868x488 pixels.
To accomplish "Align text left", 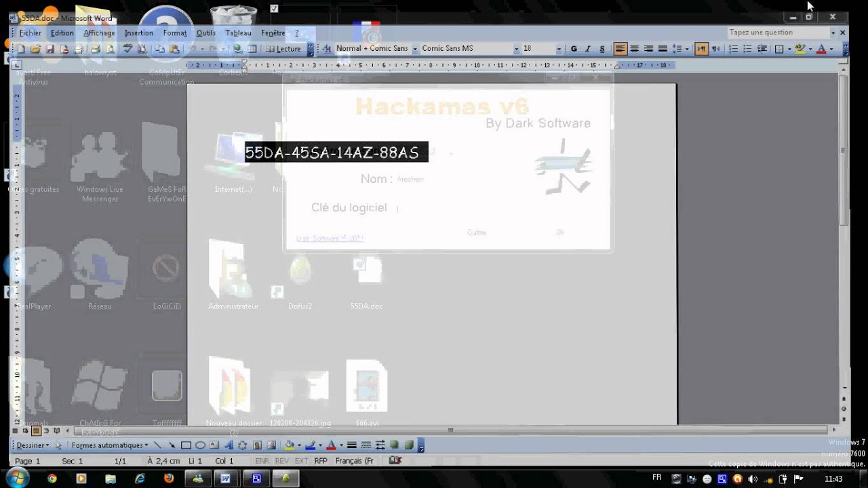I will click(620, 49).
